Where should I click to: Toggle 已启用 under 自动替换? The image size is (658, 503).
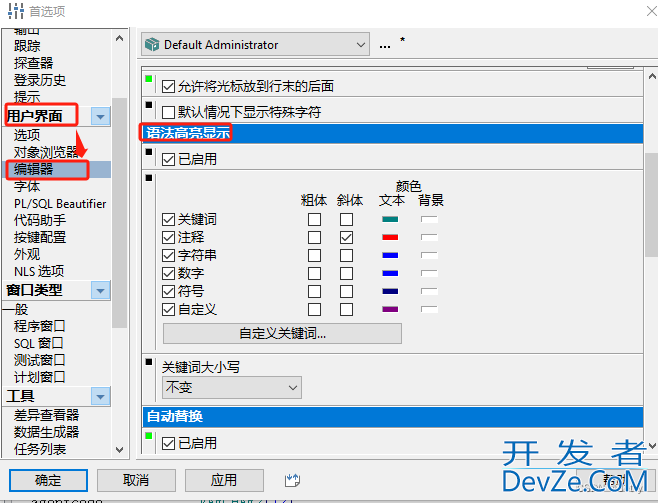tap(168, 443)
